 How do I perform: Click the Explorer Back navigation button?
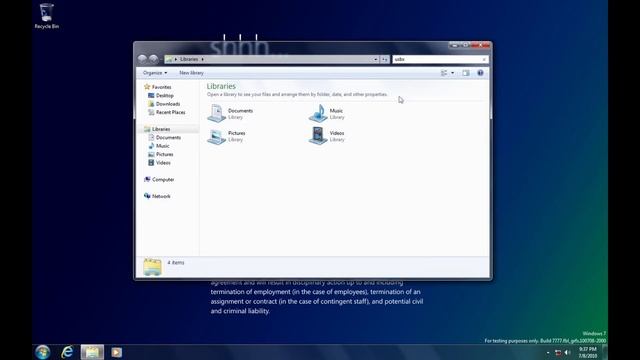point(142,59)
